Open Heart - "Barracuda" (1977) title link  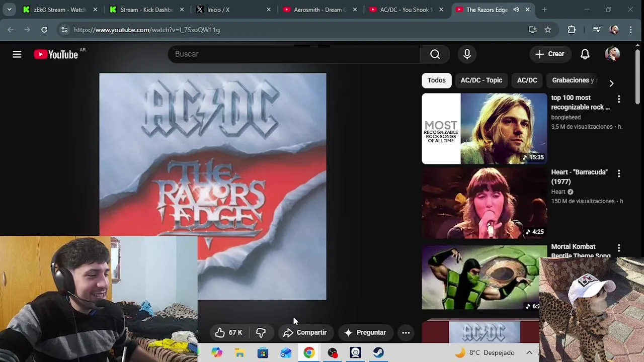coord(580,177)
